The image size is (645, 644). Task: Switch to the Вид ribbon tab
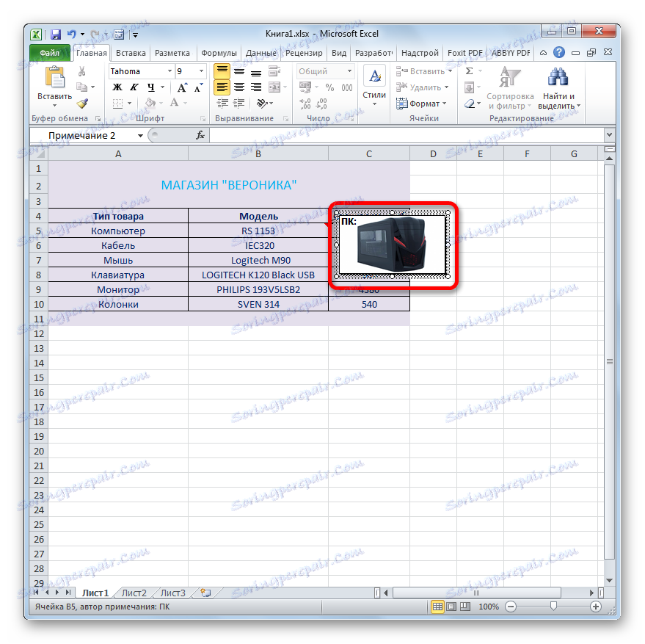click(x=338, y=53)
